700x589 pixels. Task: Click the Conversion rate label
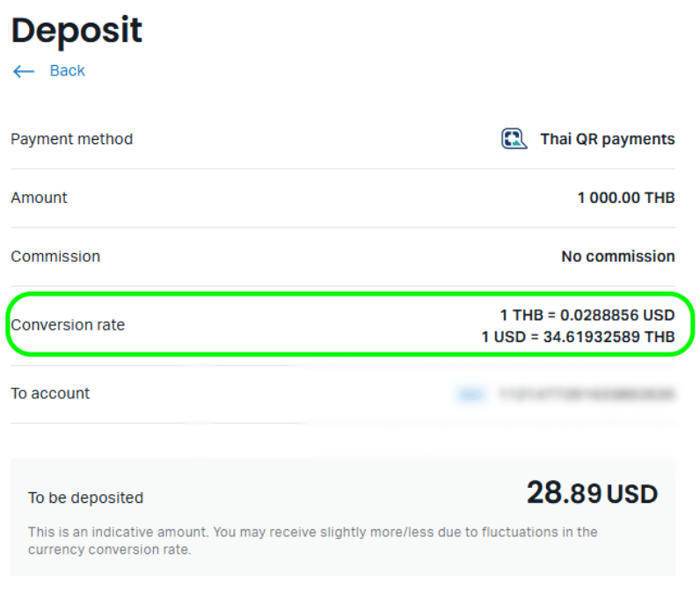pyautogui.click(x=68, y=325)
